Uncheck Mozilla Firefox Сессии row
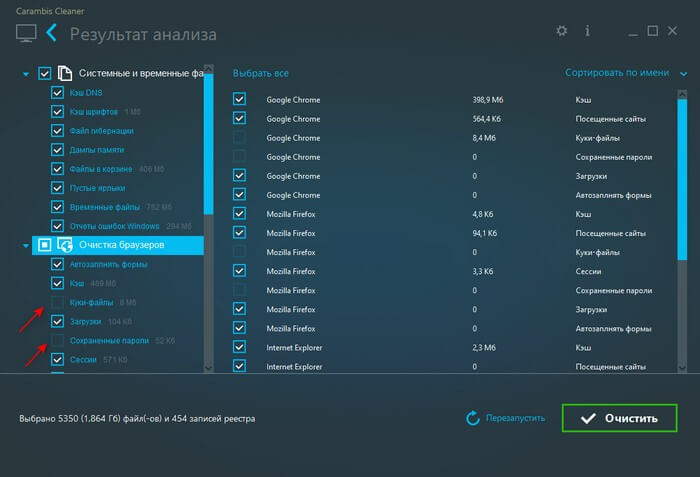Image resolution: width=700 pixels, height=477 pixels. (239, 271)
